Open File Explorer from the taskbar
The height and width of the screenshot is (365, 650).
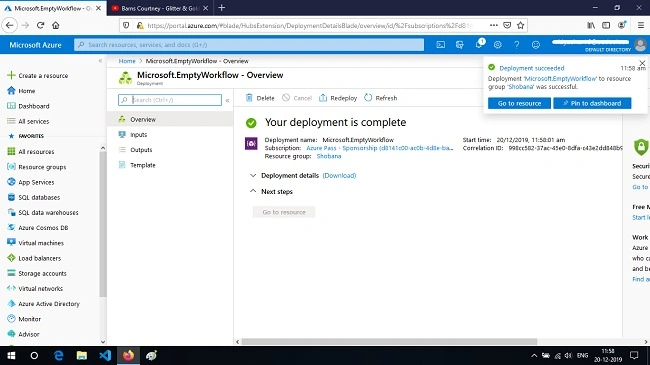click(82, 355)
